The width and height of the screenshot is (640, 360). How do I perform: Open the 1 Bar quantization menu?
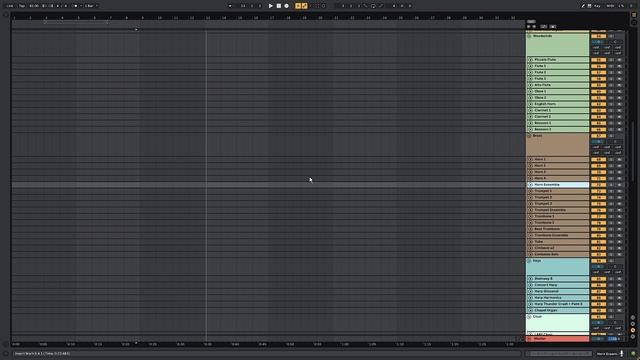coord(90,6)
